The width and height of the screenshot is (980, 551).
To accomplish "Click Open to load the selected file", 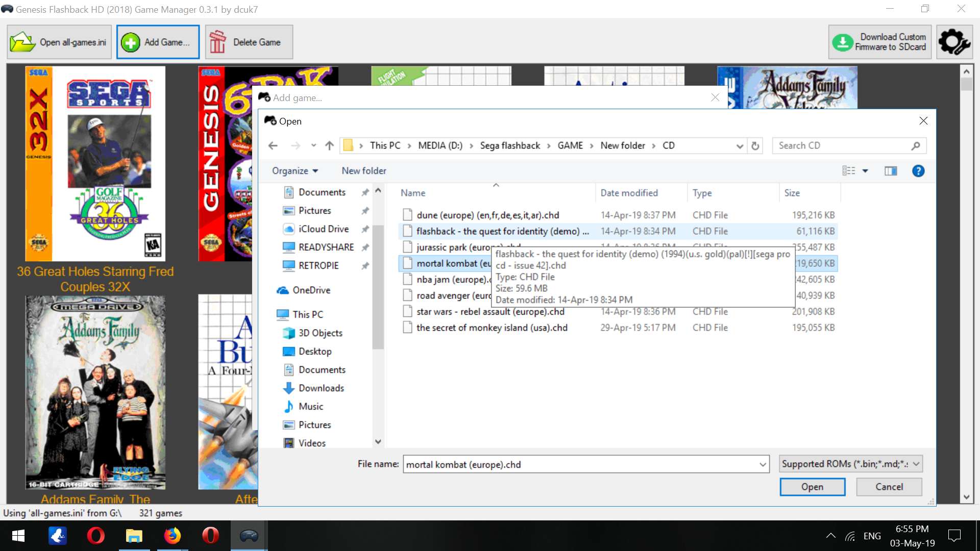I will [812, 487].
